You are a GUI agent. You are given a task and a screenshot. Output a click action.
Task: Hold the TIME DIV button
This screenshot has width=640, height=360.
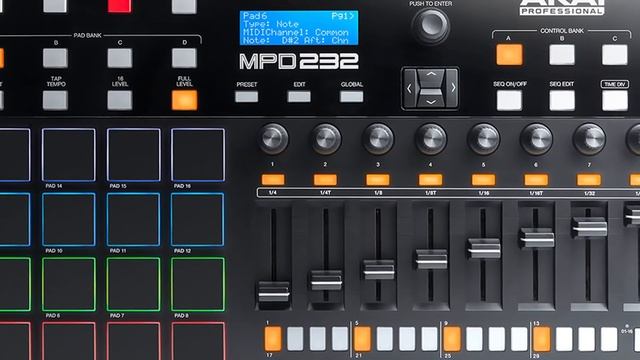point(614,100)
